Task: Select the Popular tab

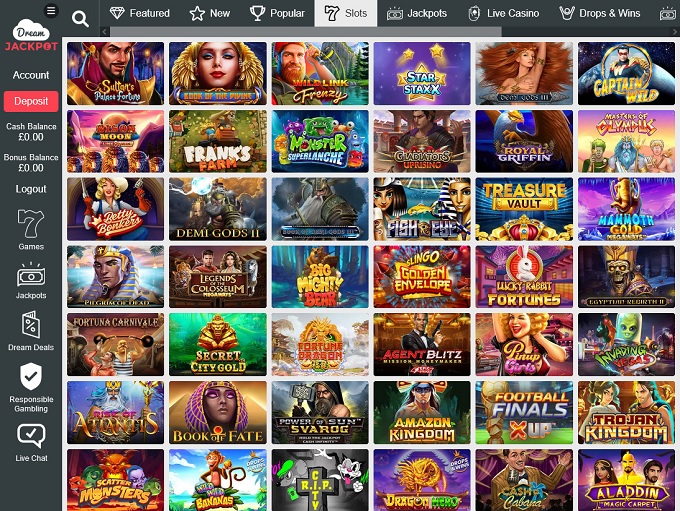Action: coord(277,13)
